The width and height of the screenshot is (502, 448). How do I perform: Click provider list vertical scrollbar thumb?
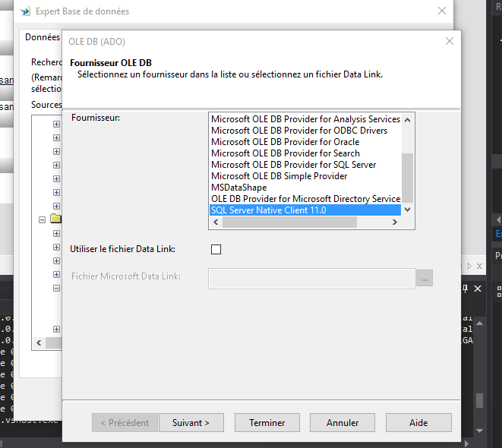point(408,178)
